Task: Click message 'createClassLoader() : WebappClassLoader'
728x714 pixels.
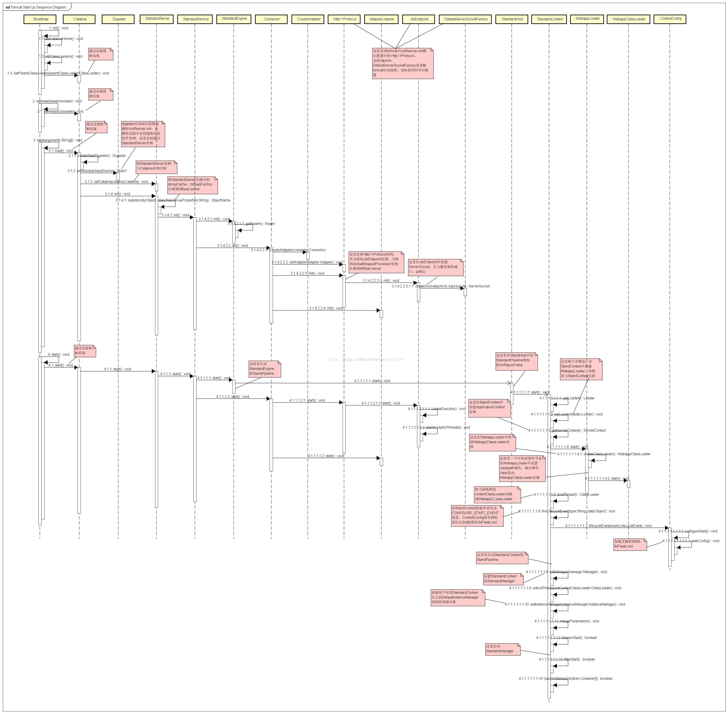Action: coord(604,454)
